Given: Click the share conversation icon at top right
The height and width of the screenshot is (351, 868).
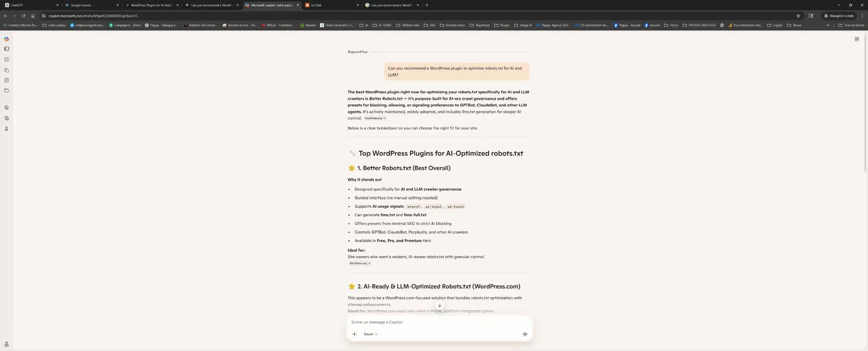Looking at the screenshot, I should [x=857, y=39].
